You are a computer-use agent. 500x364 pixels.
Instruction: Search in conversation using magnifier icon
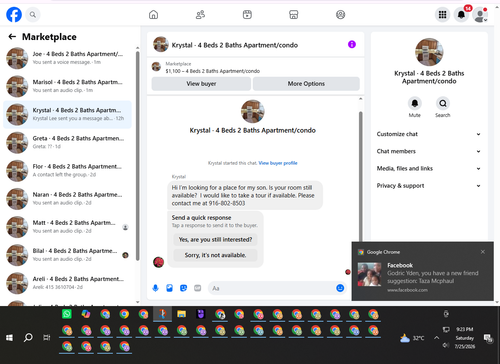443,103
